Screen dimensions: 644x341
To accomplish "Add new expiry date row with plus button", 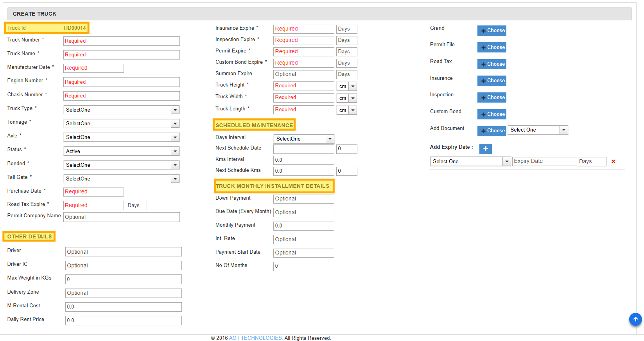I will coord(486,149).
